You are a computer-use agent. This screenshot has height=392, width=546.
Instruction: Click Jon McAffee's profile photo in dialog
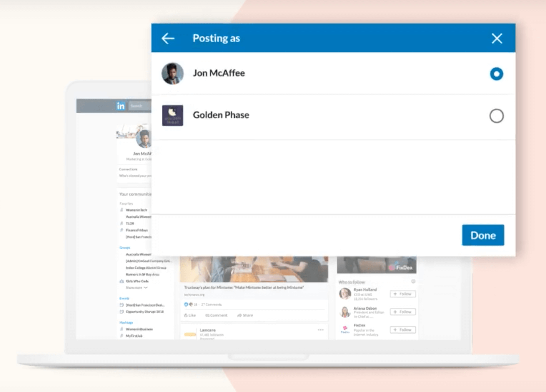point(173,73)
